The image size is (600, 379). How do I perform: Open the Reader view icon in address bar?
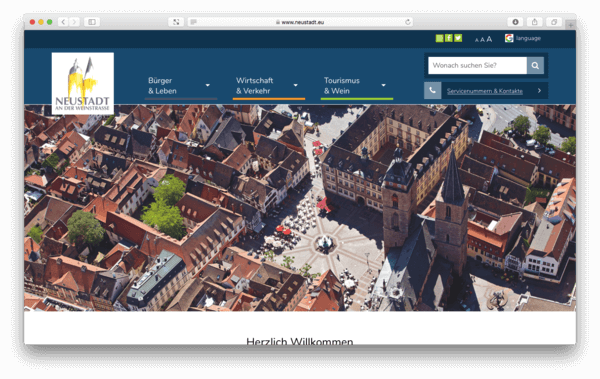pyautogui.click(x=194, y=22)
